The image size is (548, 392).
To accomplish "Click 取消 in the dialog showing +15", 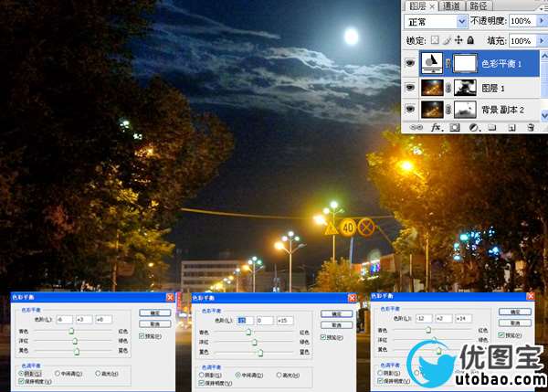I will click(336, 325).
